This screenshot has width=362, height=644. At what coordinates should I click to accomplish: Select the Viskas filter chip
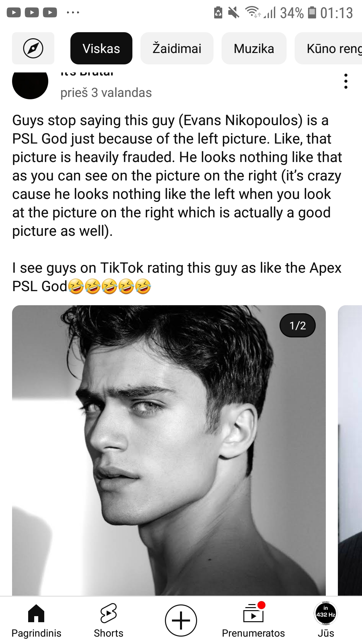pyautogui.click(x=101, y=48)
